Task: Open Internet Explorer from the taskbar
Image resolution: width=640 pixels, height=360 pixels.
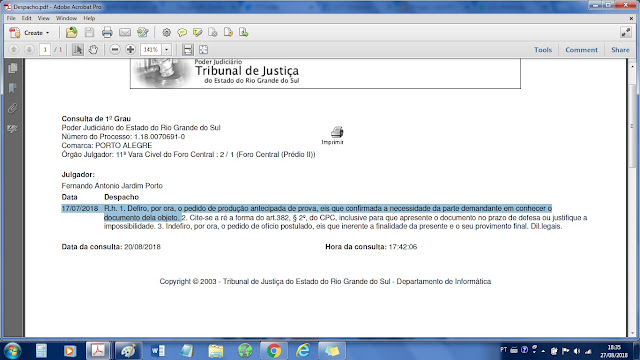Action: (x=303, y=351)
